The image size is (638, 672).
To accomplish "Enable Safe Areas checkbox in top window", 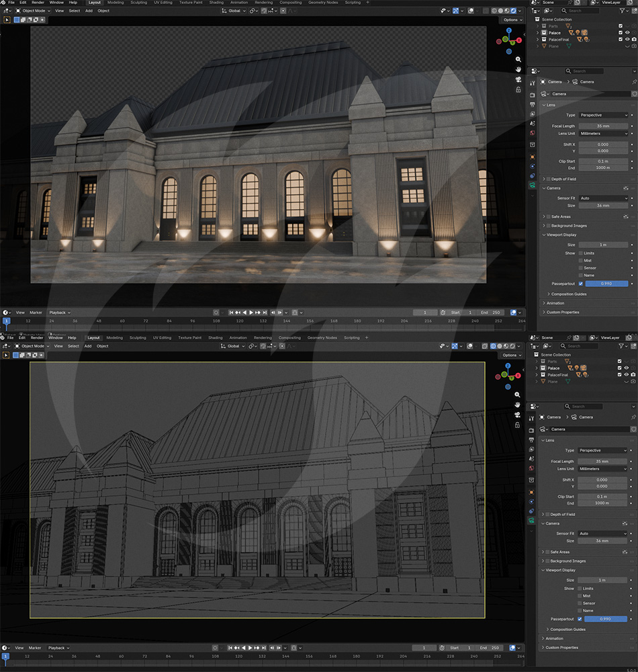I will (549, 216).
